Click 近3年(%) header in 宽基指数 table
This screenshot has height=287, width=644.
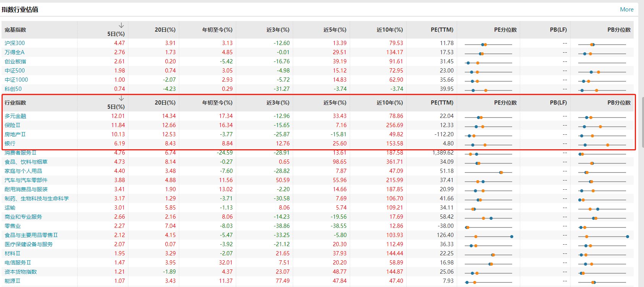pyautogui.click(x=278, y=30)
